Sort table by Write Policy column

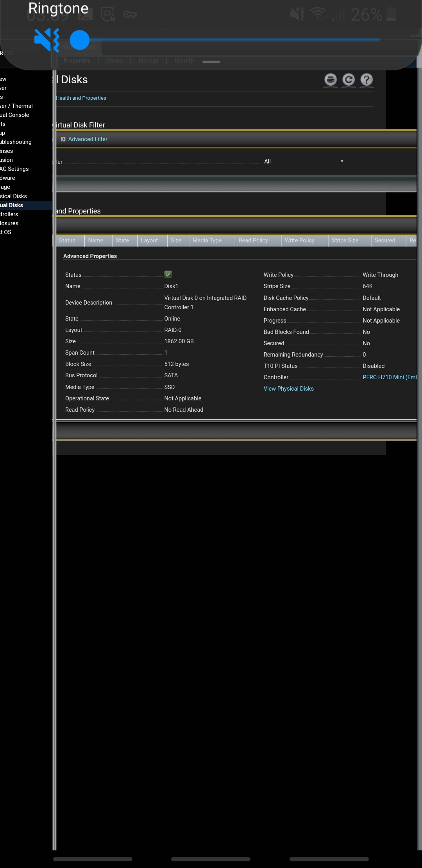(300, 240)
